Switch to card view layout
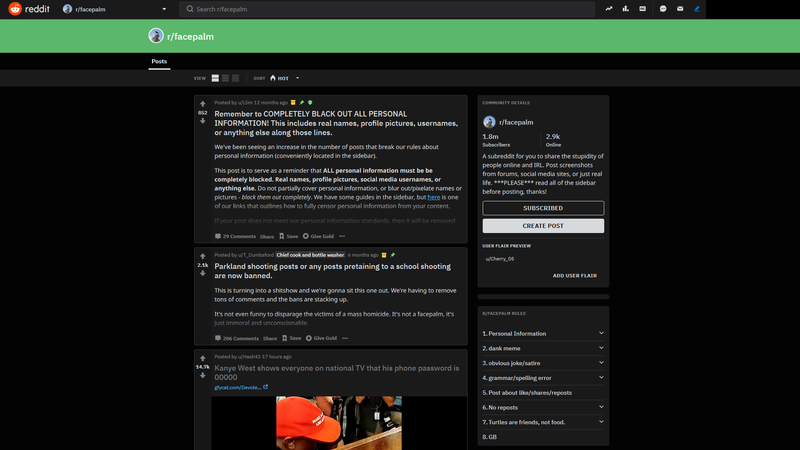Image resolution: width=800 pixels, height=450 pixels. point(215,78)
